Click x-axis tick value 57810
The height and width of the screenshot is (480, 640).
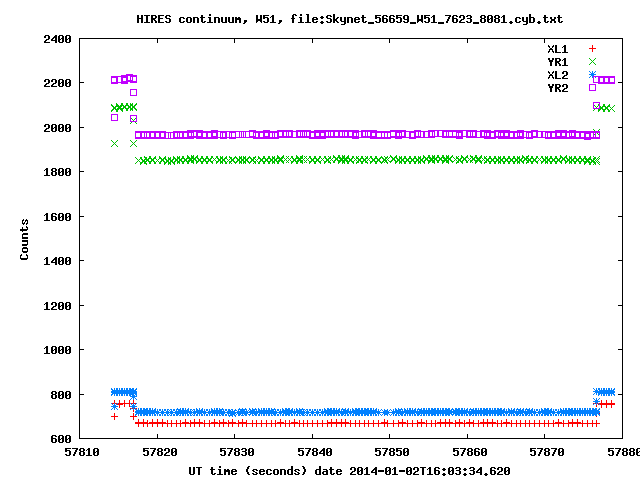[x=82, y=452]
